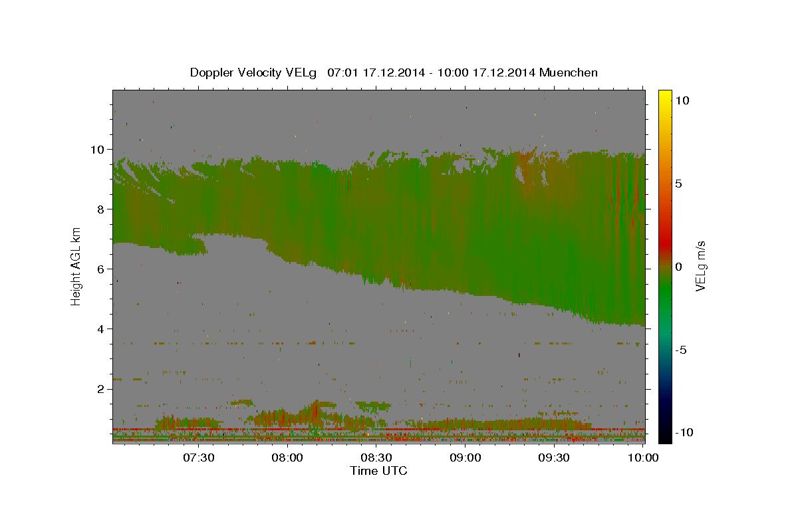The height and width of the screenshot is (532, 798).
Task: Click the 'Height AGL km' axis label
Action: 76,265
